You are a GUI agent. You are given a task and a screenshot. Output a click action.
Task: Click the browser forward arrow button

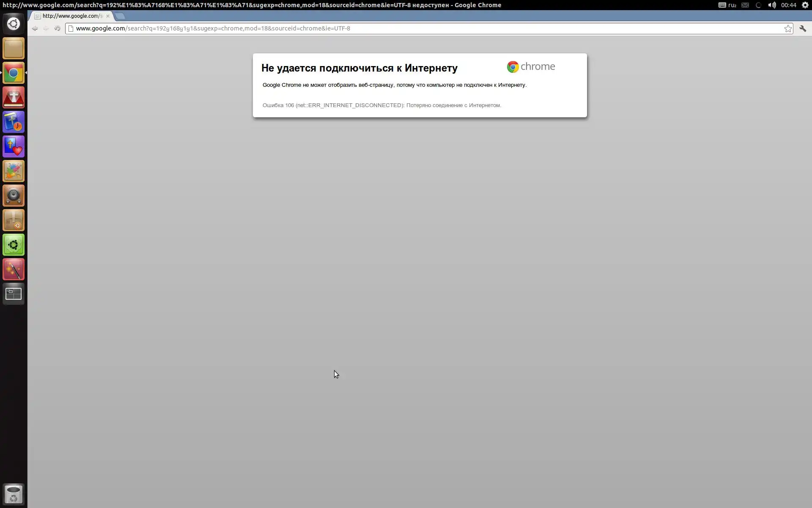(x=46, y=28)
